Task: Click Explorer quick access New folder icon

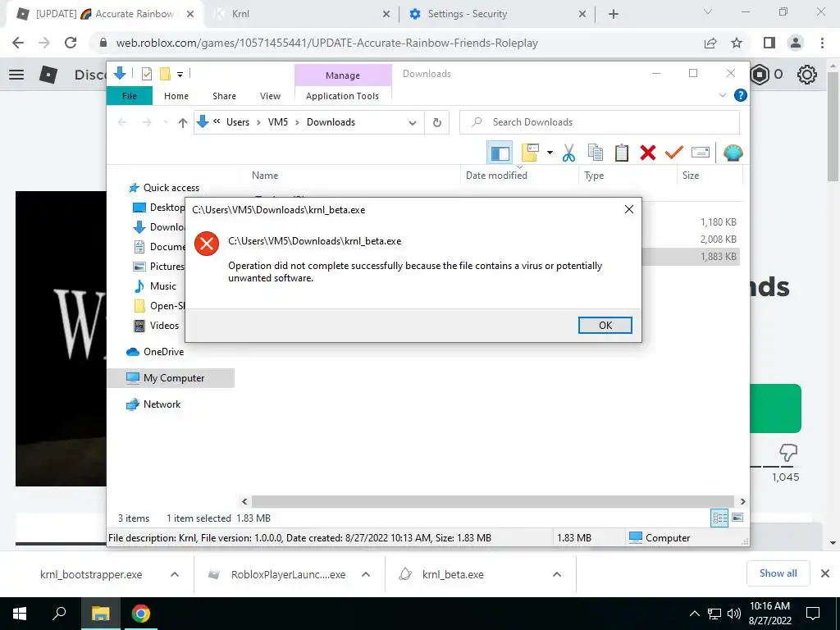Action: (165, 74)
